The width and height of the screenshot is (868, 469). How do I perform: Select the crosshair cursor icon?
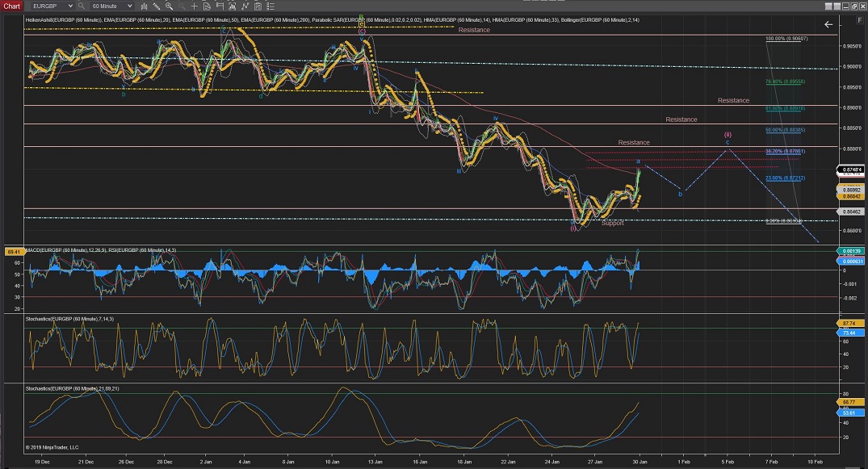[195, 6]
